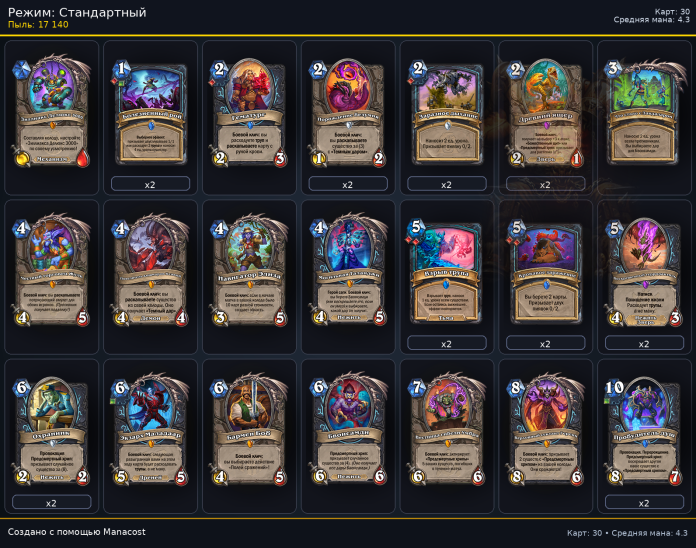Click the 7-mana crystal icon
Image resolution: width=696 pixels, height=548 pixels.
(416, 387)
